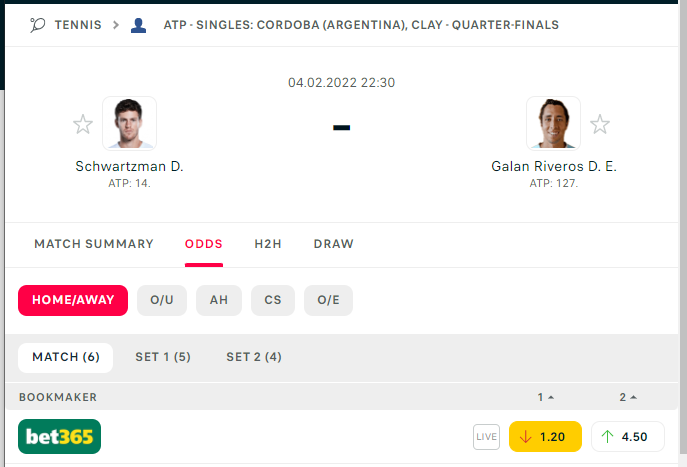This screenshot has width=687, height=467.
Task: Click the bet365 bookmaker logo
Action: click(60, 437)
